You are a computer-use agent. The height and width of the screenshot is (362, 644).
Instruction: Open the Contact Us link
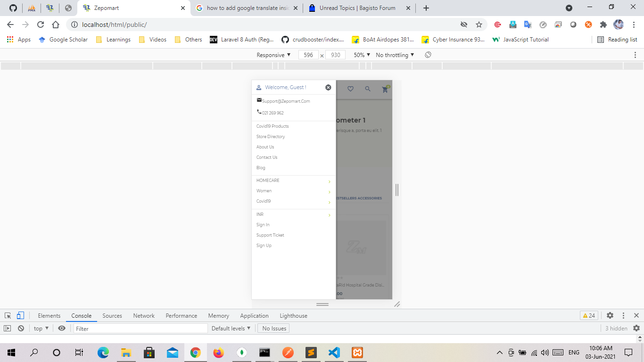pos(267,157)
